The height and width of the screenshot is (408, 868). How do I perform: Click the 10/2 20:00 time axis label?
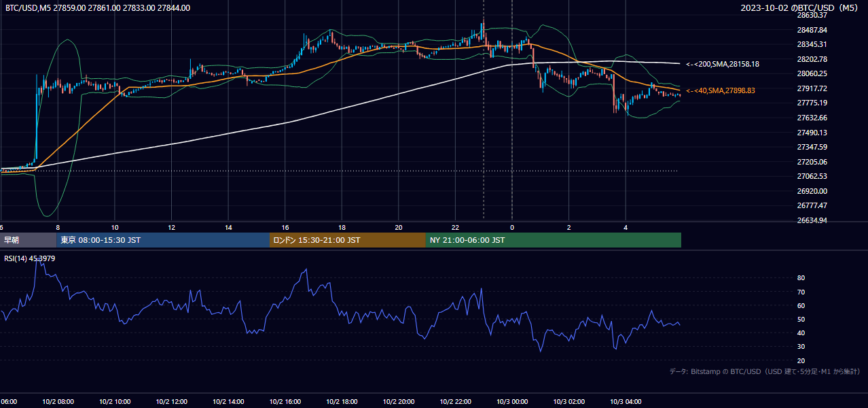point(399,402)
